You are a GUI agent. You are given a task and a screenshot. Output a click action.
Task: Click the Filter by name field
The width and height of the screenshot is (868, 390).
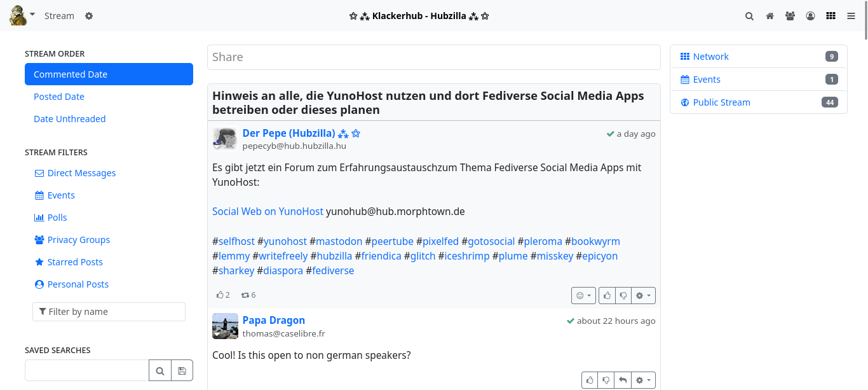click(109, 312)
